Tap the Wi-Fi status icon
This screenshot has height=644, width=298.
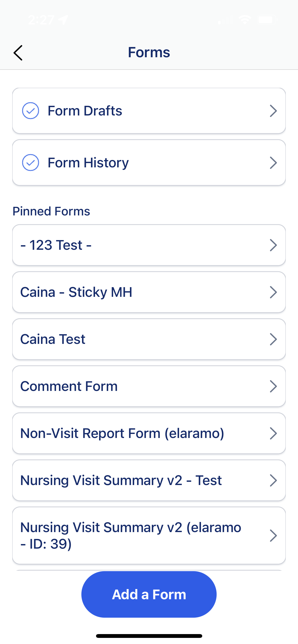245,20
